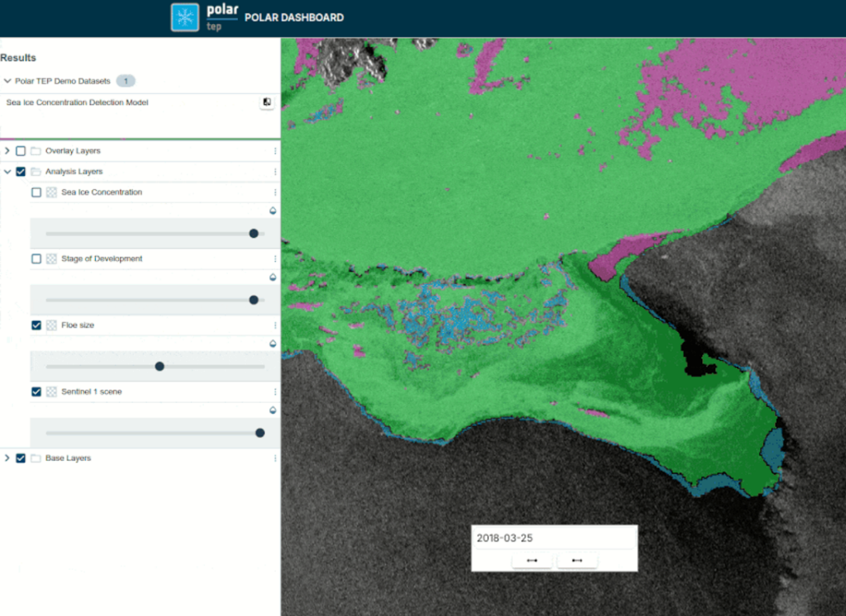The height and width of the screenshot is (616, 846).
Task: Step to the next date with the right button
Action: click(577, 561)
